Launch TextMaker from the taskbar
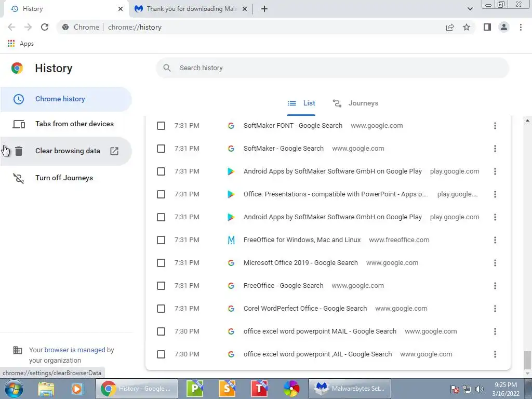The height and width of the screenshot is (399, 532). [259, 389]
